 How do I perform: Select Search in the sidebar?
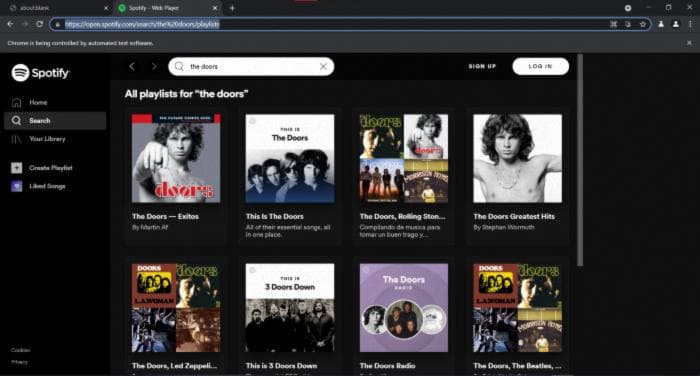[x=55, y=121]
